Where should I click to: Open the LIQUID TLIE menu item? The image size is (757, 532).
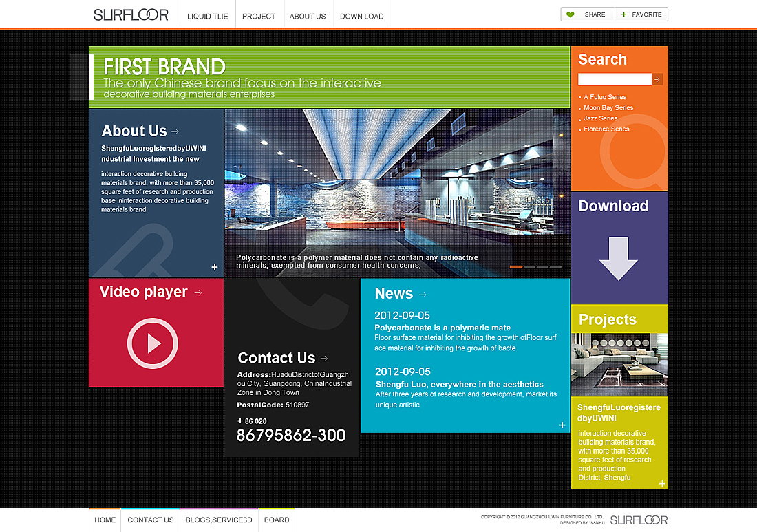pyautogui.click(x=208, y=17)
